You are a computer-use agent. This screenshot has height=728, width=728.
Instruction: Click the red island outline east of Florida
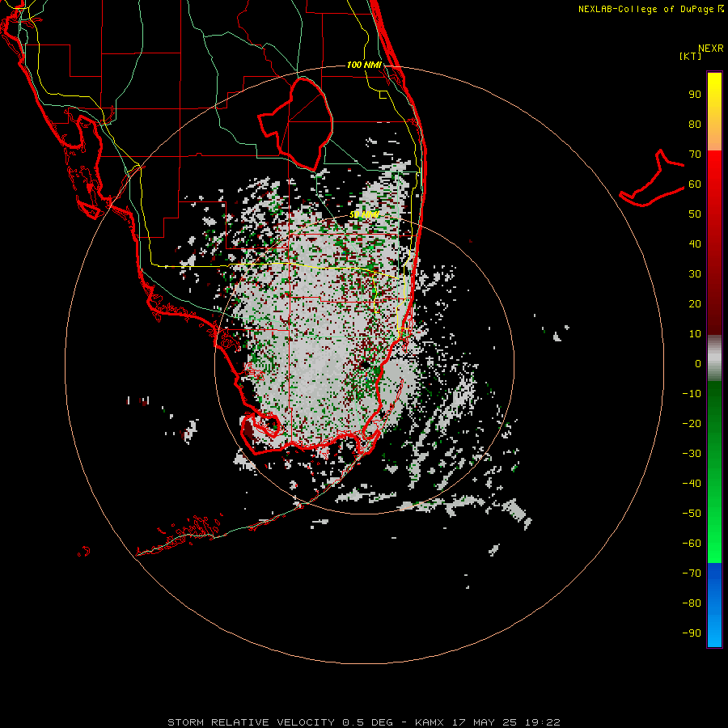[652, 179]
